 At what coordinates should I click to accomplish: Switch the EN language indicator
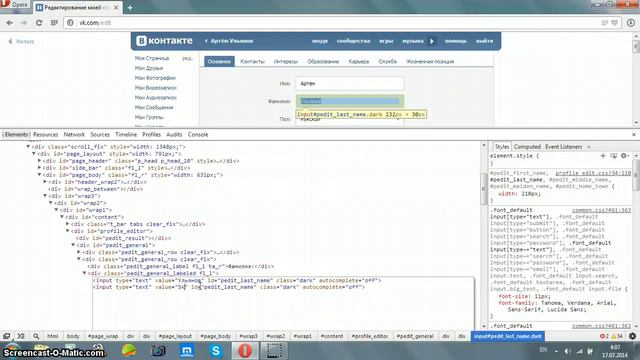pos(543,350)
